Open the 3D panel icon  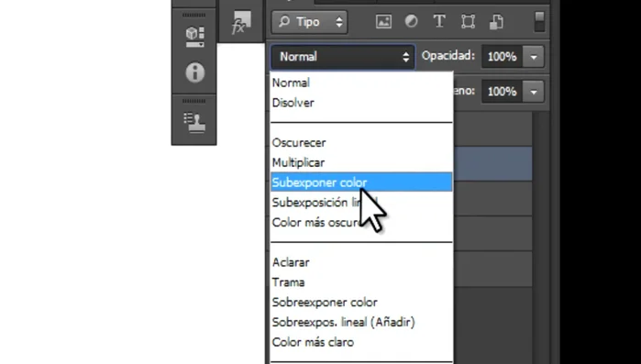194,37
